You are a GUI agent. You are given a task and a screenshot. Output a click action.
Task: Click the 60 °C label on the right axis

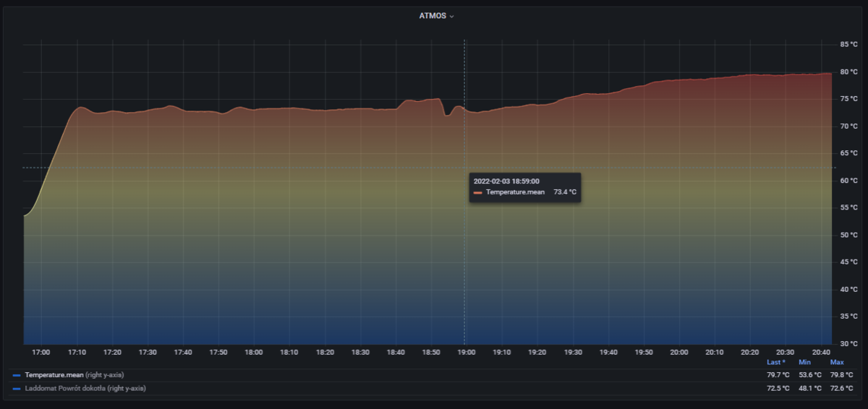(848, 181)
